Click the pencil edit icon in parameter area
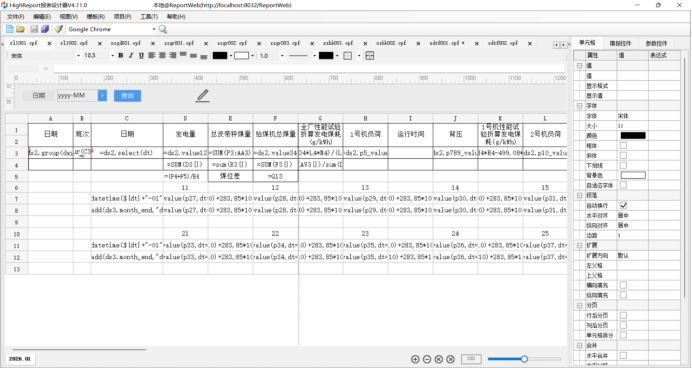Image resolution: width=692 pixels, height=368 pixels. point(203,95)
